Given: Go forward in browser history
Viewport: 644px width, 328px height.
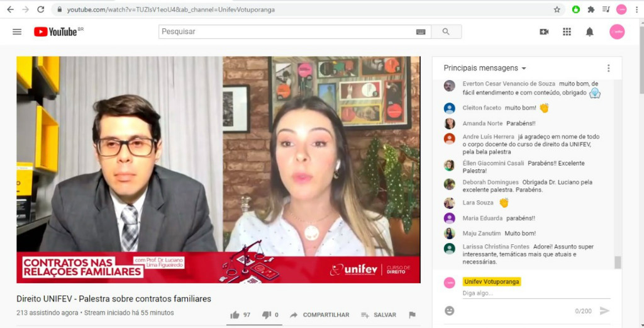Looking at the screenshot, I should click(x=25, y=9).
